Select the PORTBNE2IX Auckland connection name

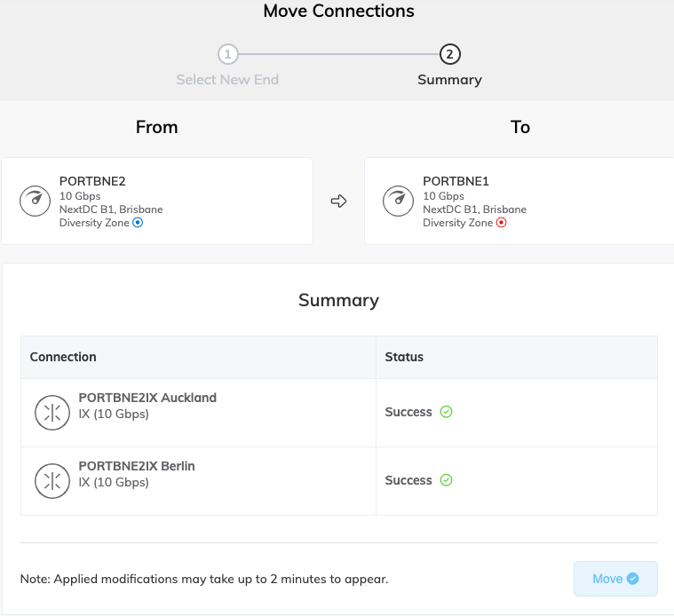(147, 398)
